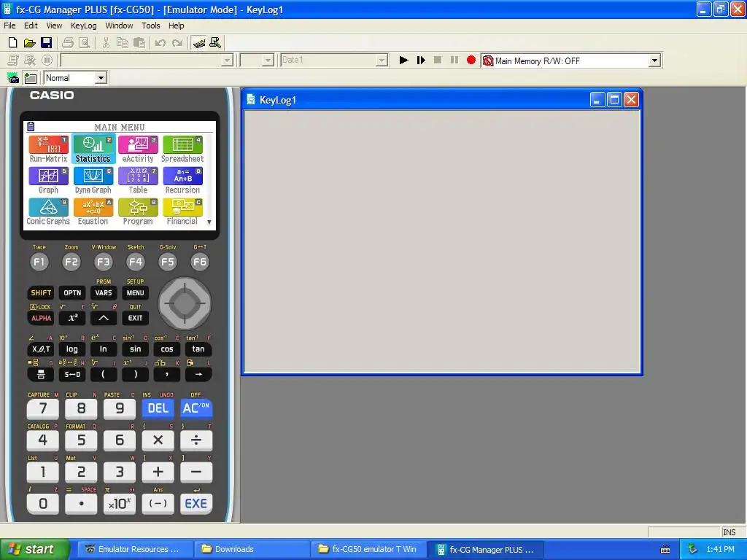Open the small combo box before Data1
The height and width of the screenshot is (560, 747).
pyautogui.click(x=268, y=61)
